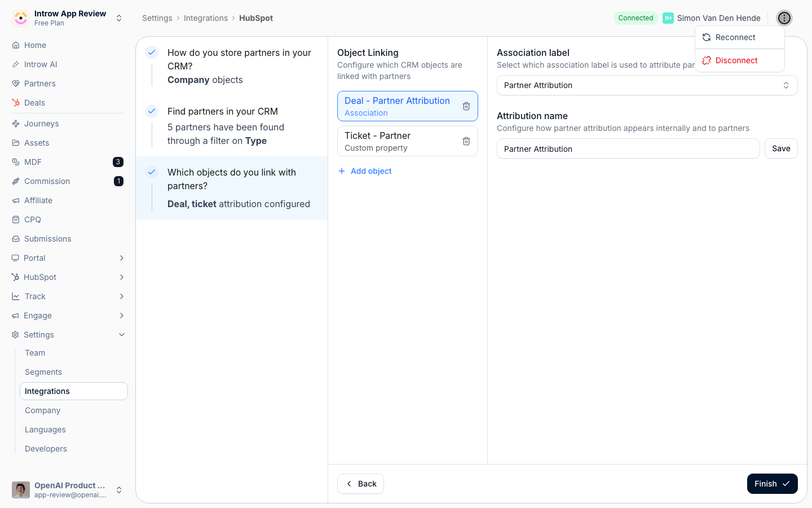Click the Simon Van Den Hende name
Image resolution: width=812 pixels, height=508 pixels.
point(718,18)
